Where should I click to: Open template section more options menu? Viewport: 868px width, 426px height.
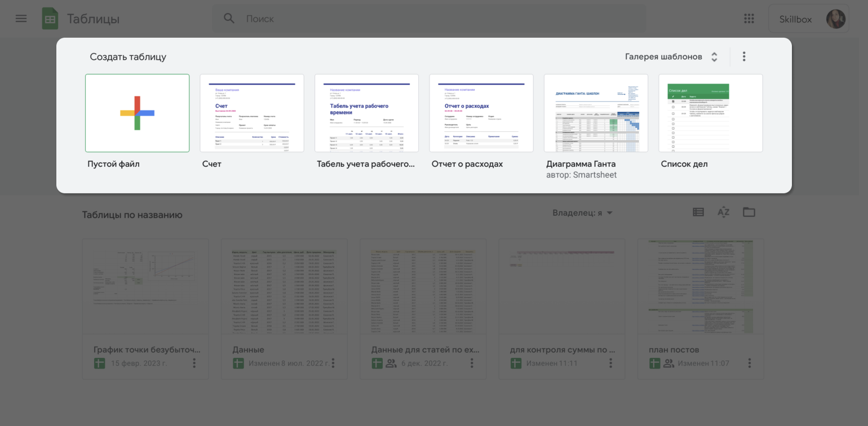(x=744, y=56)
